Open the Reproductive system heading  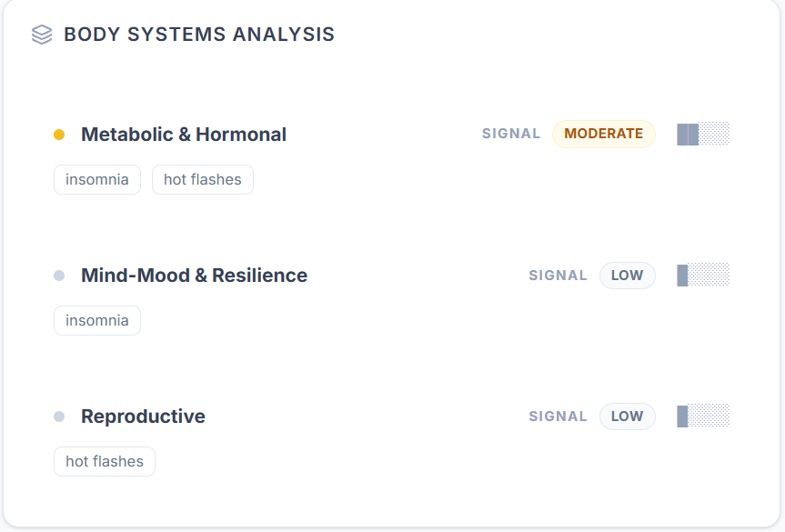tap(143, 417)
